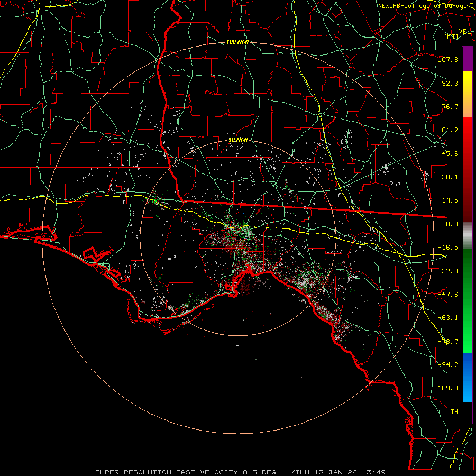
Task: Click the blue segment of velocity color bar
Action: 467,377
